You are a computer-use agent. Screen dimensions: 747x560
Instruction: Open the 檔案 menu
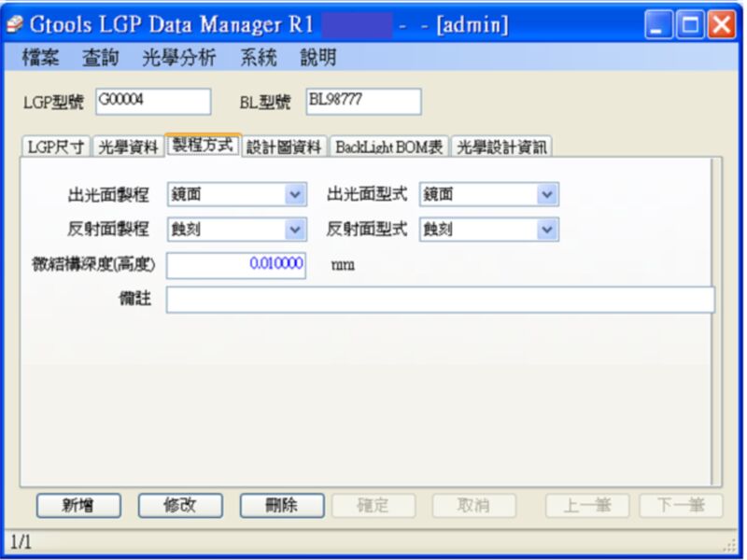click(40, 58)
